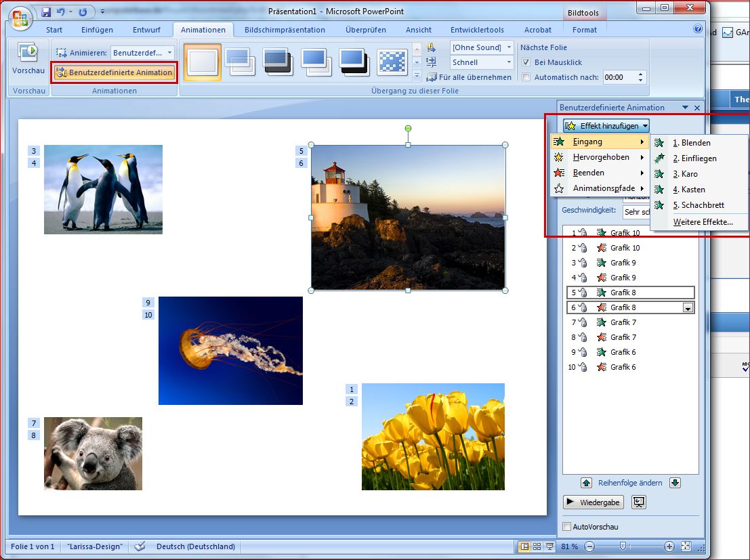Select the koala picture on the slide
Viewport: 750px width, 560px height.
[93, 454]
